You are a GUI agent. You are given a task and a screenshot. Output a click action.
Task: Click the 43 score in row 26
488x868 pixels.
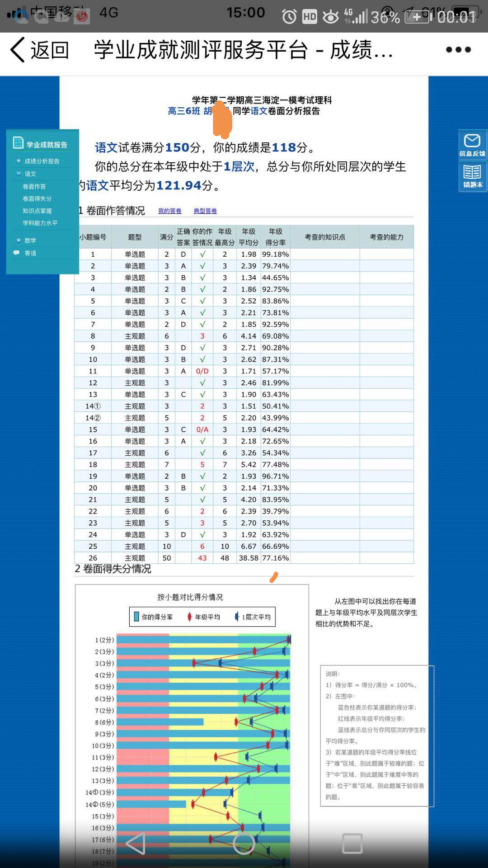pyautogui.click(x=202, y=558)
